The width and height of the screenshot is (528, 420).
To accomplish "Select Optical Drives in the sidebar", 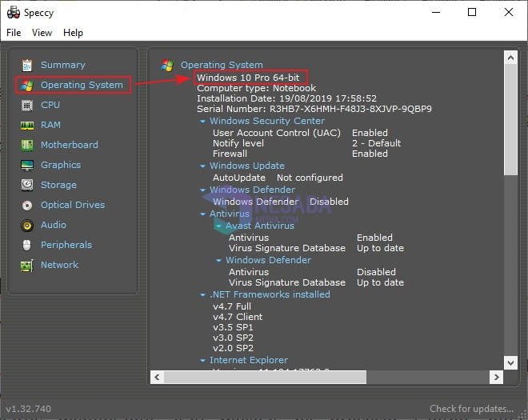I will [73, 205].
